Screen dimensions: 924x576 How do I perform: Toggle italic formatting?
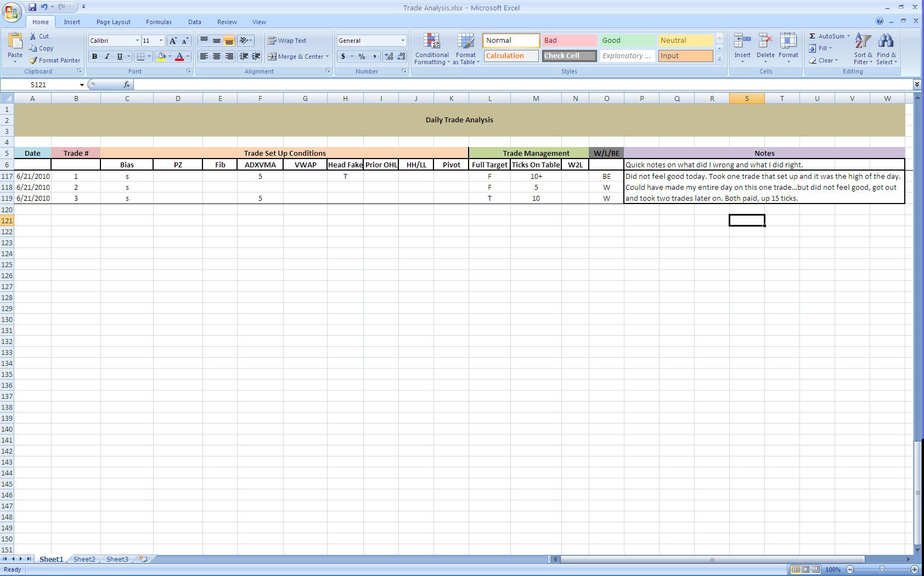[107, 57]
